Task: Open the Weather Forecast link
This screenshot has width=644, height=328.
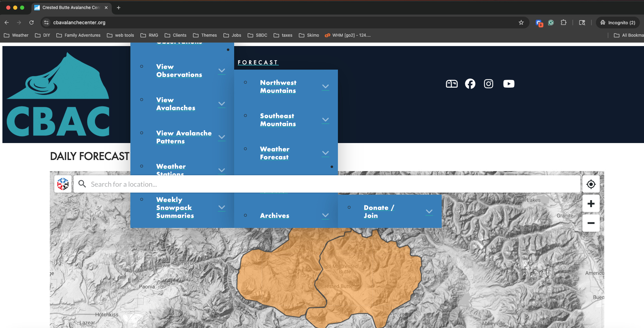Action: (x=275, y=153)
